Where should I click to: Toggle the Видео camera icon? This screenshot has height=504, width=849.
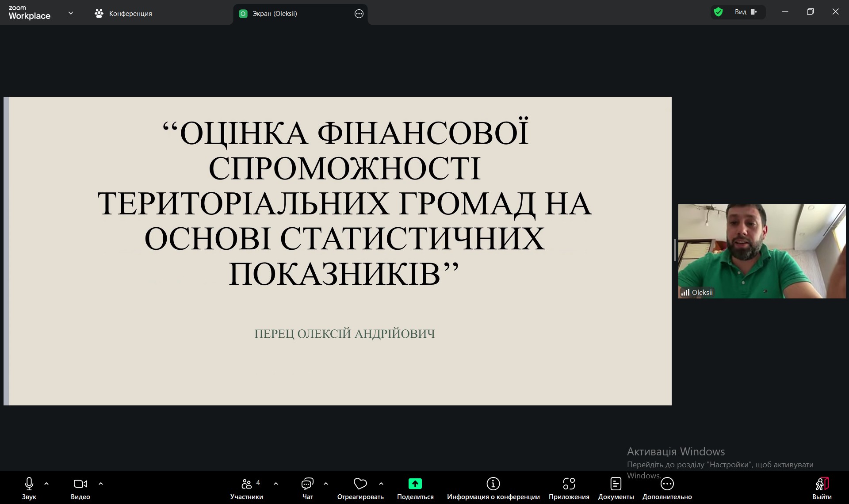80,484
